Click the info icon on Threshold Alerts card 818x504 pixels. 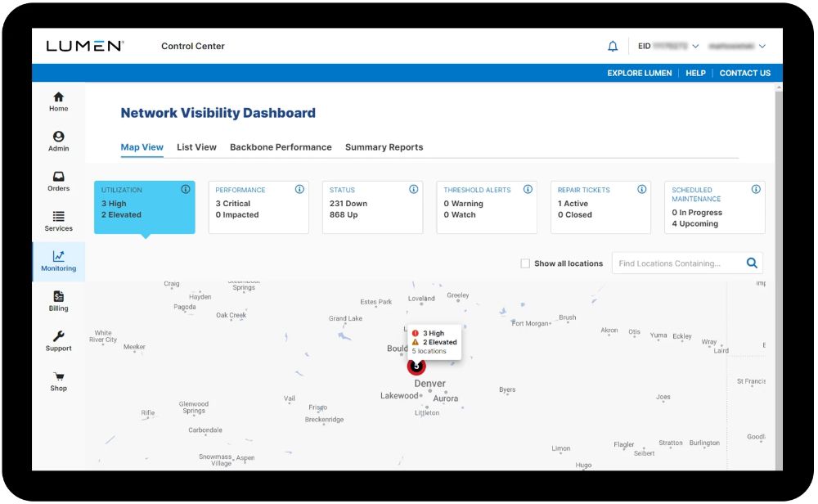(528, 189)
